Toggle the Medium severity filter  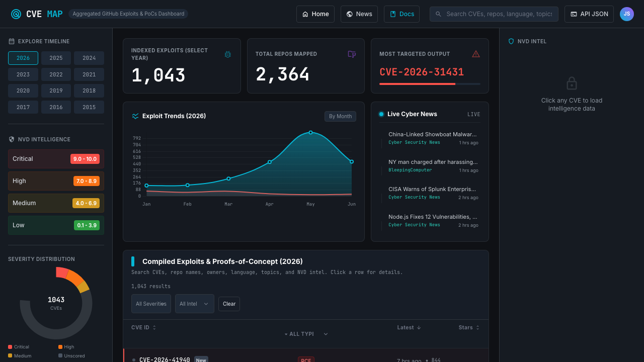click(56, 203)
